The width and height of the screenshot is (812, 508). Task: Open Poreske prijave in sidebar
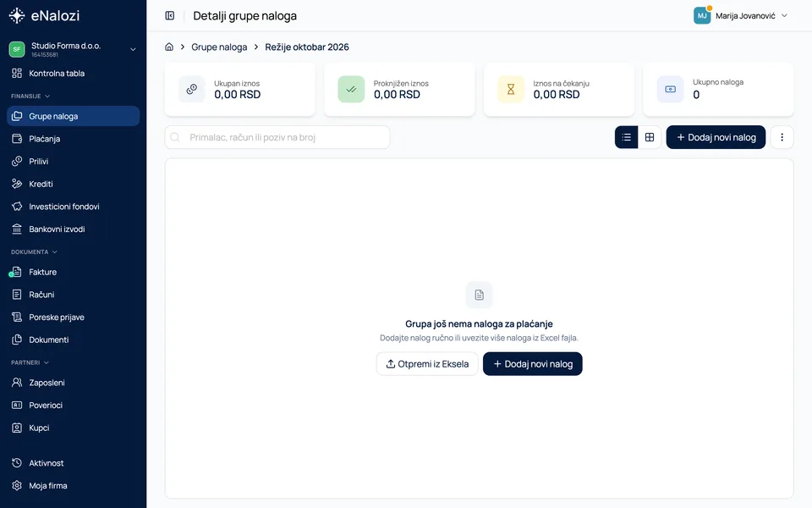(73, 317)
